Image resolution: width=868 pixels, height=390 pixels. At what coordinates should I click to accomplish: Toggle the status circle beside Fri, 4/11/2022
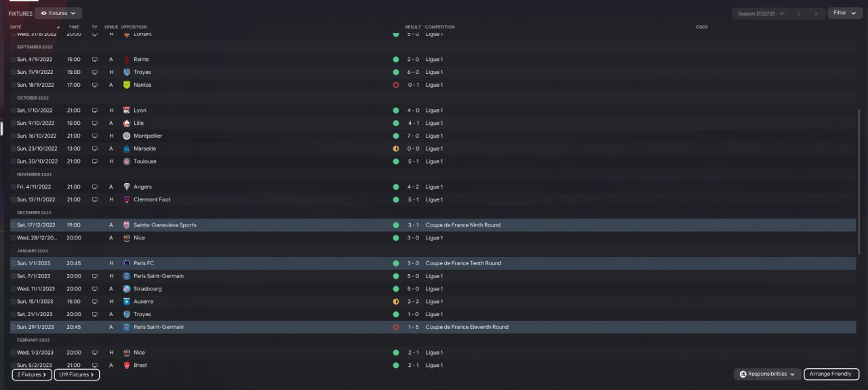pos(13,187)
